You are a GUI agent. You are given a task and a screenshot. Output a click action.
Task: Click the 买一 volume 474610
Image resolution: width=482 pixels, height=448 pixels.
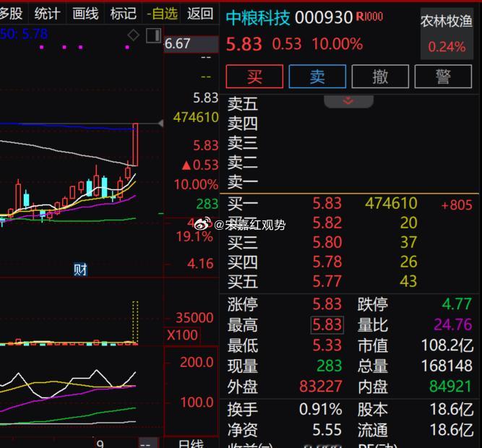pyautogui.click(x=391, y=204)
